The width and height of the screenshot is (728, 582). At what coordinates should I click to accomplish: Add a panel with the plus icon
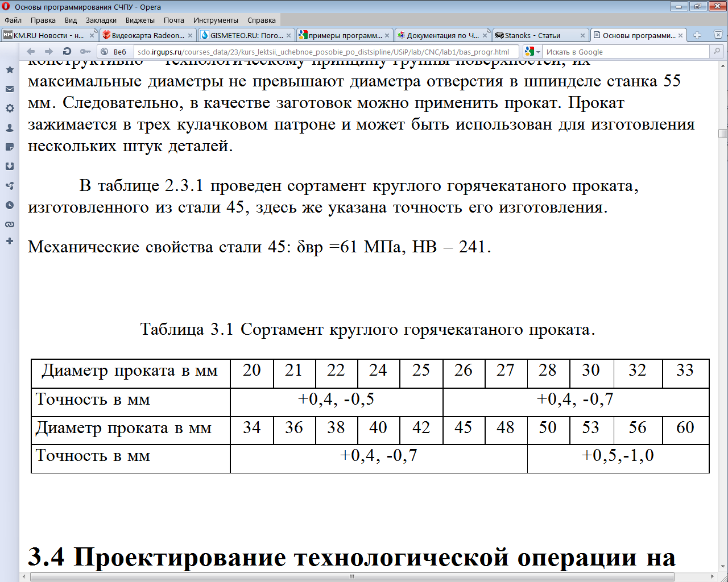pyautogui.click(x=10, y=241)
